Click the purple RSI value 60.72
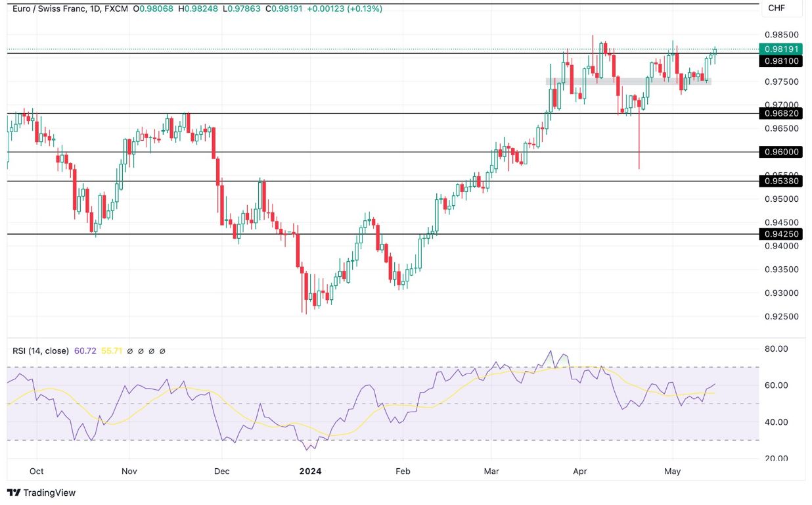 point(85,351)
